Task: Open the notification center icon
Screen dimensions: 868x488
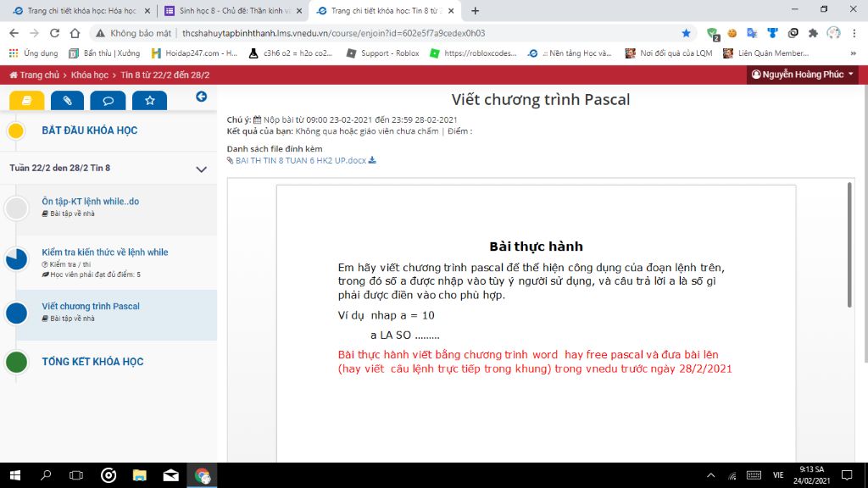Action: [x=847, y=475]
